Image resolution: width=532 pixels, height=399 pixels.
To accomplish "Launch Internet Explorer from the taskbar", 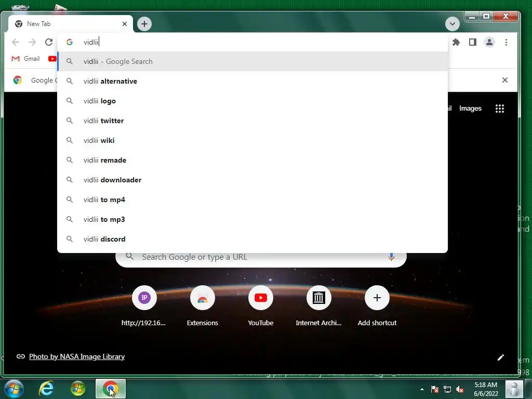I will tap(46, 389).
